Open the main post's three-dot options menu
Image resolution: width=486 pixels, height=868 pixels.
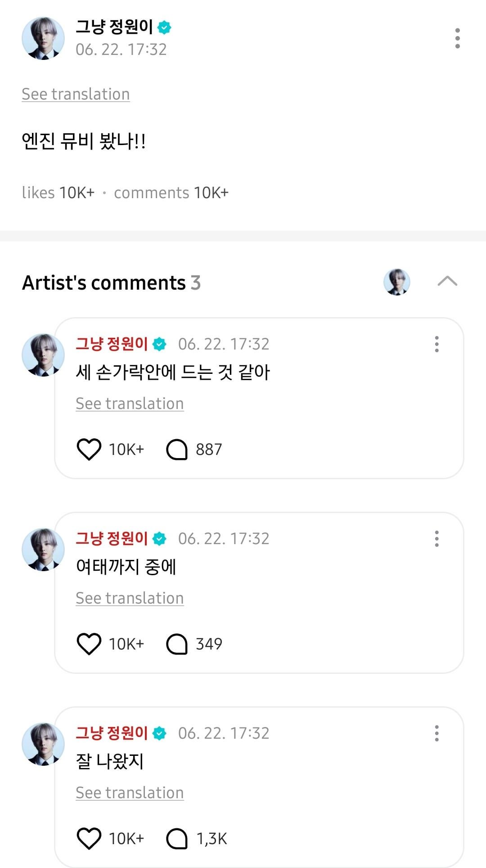[x=457, y=38]
